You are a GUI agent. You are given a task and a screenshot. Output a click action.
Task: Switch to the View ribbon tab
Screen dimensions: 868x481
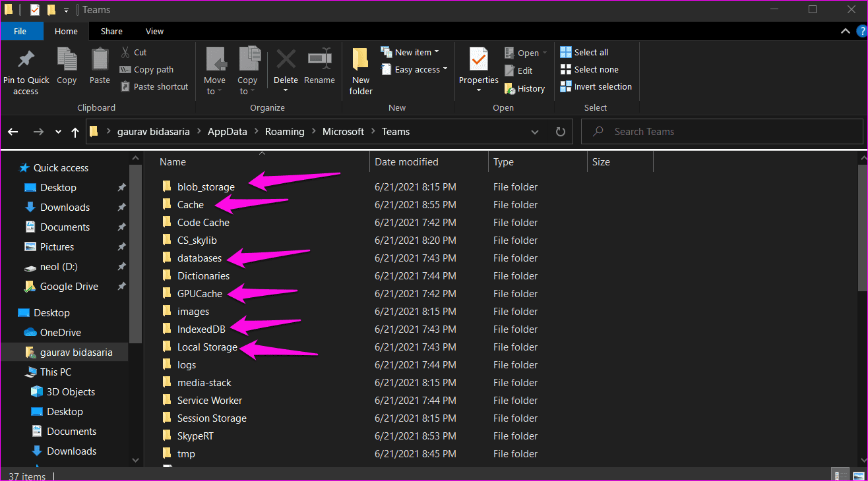click(155, 31)
